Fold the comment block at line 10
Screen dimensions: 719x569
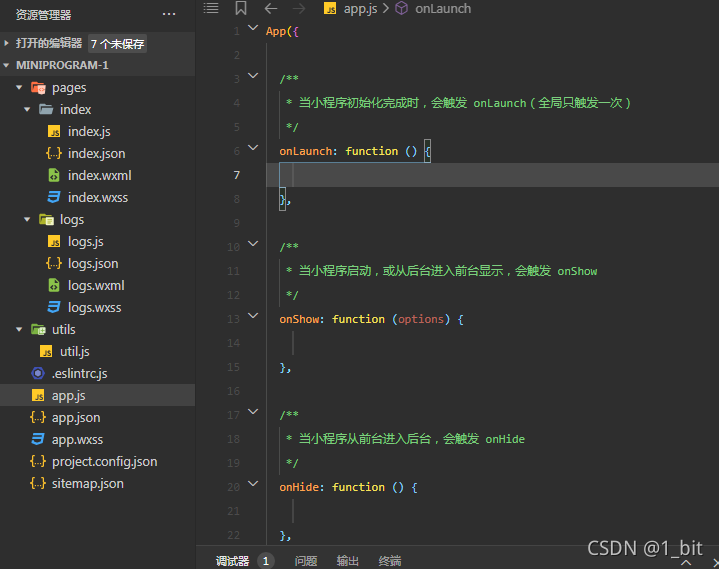(x=253, y=243)
